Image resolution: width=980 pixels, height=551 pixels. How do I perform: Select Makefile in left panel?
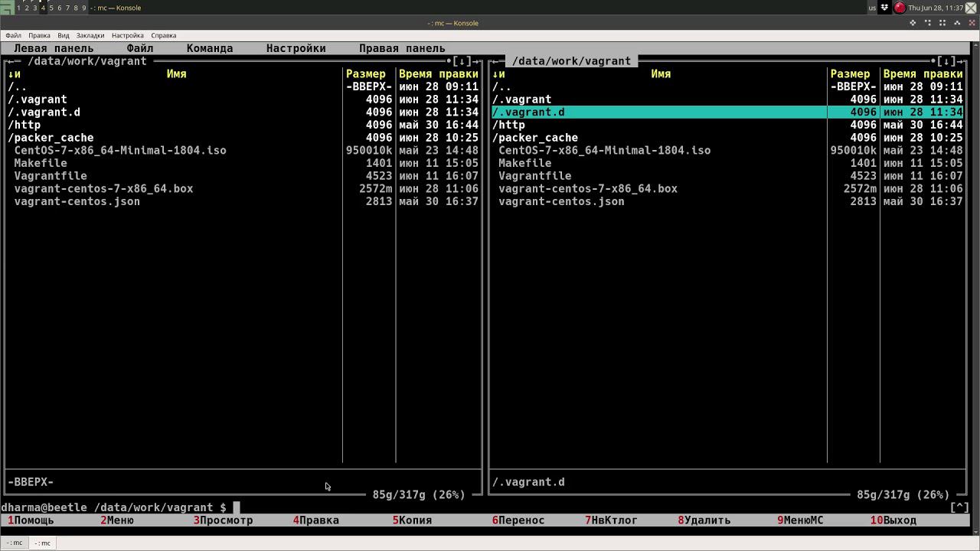click(243, 163)
